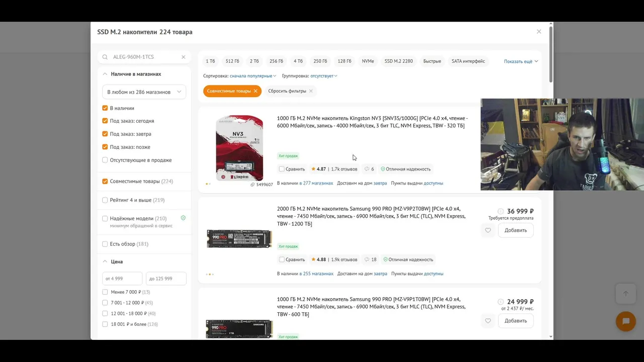Uncheck the В наличии checkbox
Viewport: 644px width, 362px height.
[105, 108]
